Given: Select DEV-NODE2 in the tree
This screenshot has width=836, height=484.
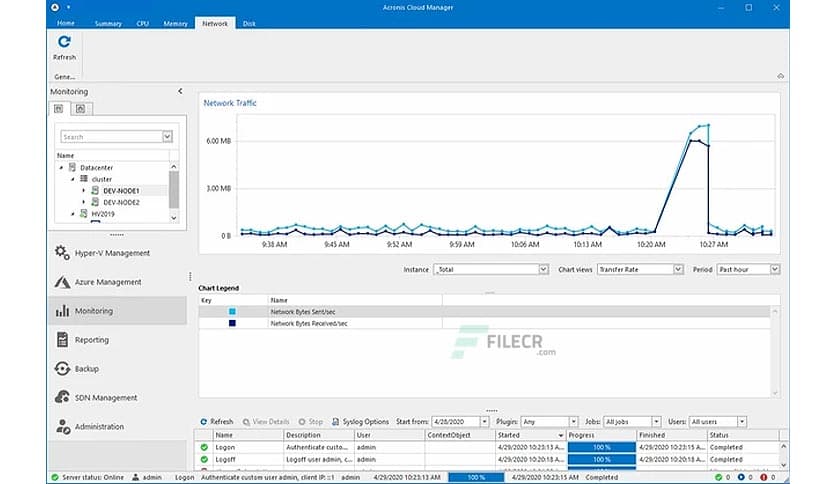Looking at the screenshot, I should [x=121, y=203].
